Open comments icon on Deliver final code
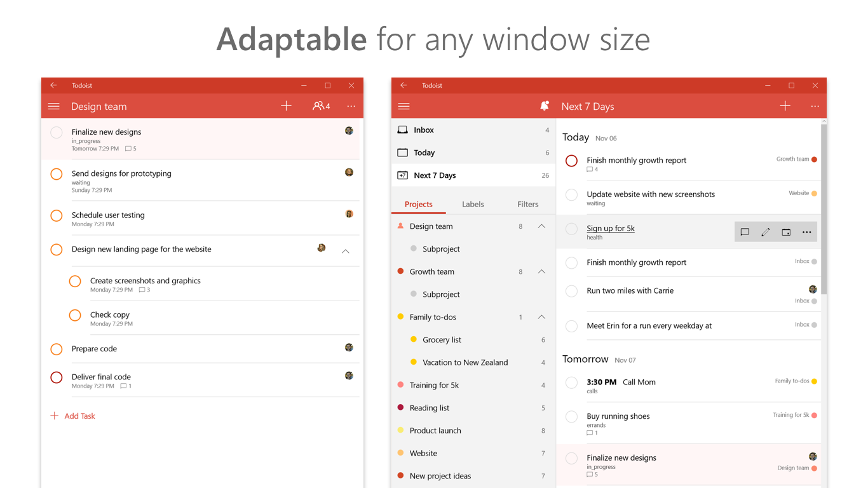 click(124, 386)
